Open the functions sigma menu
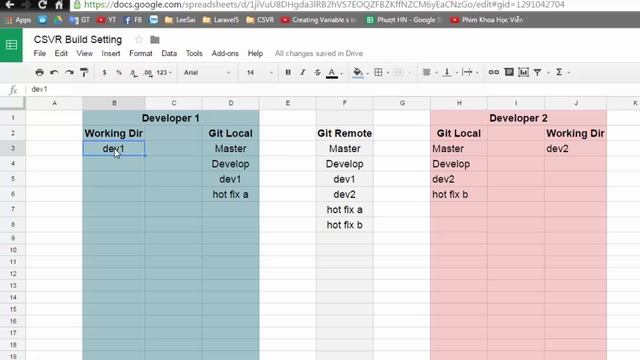Screen dimensions: 640x360 pyautogui.click(x=559, y=72)
